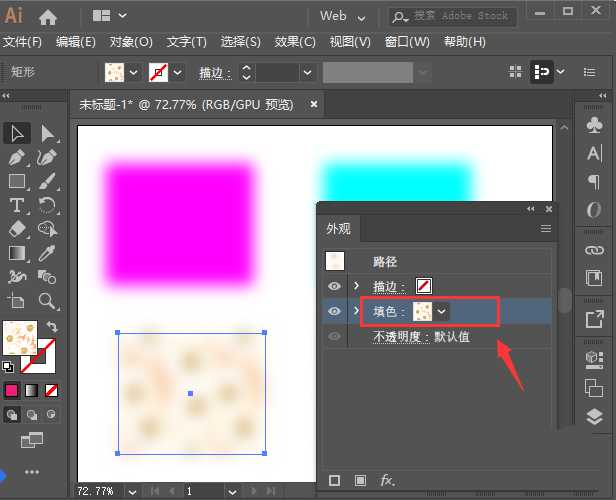Swap fill and stroke colors
616x500 pixels.
coord(53,327)
